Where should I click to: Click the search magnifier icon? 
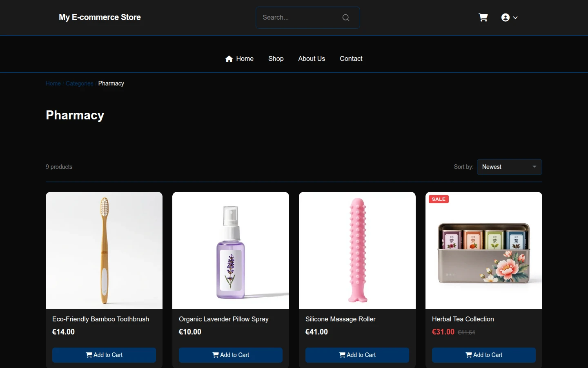[x=346, y=18]
